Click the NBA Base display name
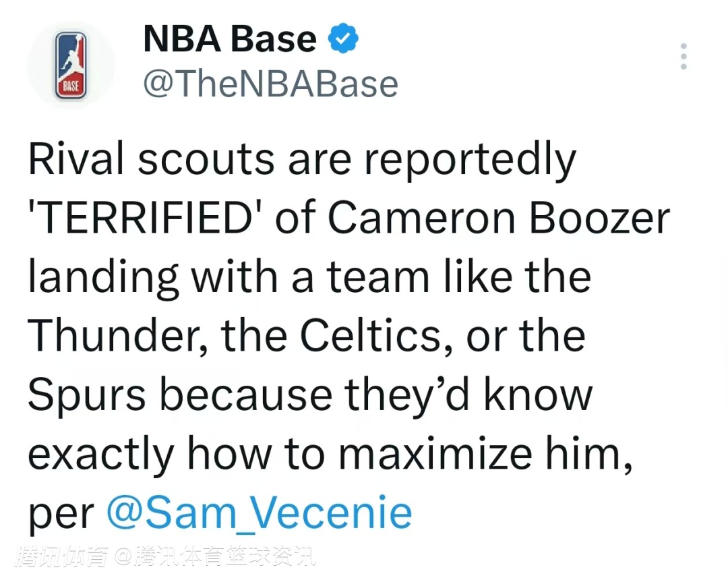The width and height of the screenshot is (728, 580). click(x=230, y=40)
